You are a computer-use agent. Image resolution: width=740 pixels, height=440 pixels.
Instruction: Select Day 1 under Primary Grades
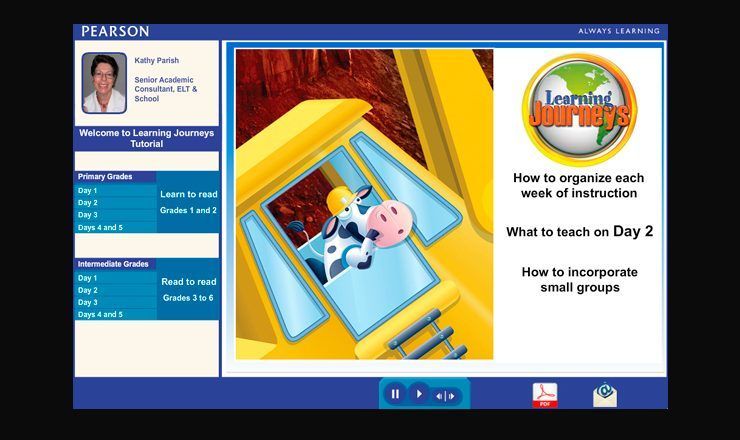point(116,191)
